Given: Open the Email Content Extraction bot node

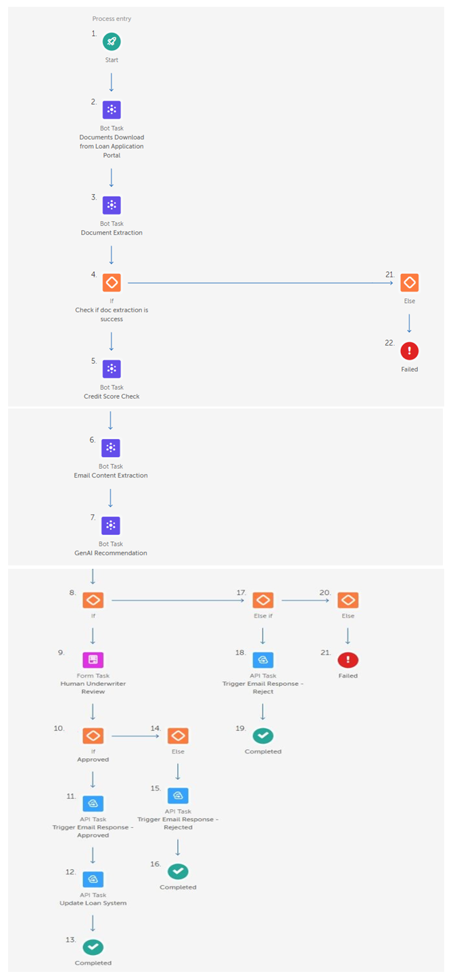Looking at the screenshot, I should [111, 448].
